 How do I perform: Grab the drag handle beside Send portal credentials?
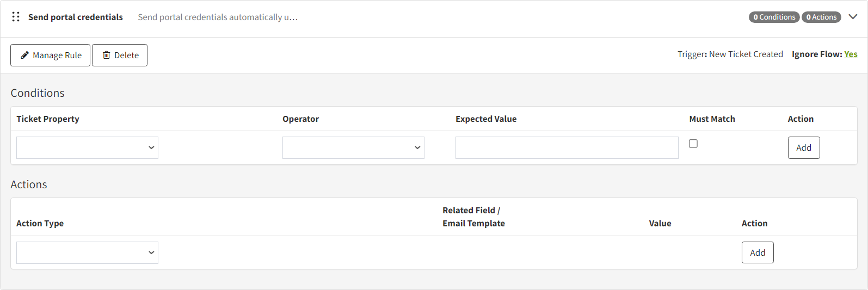(x=16, y=17)
